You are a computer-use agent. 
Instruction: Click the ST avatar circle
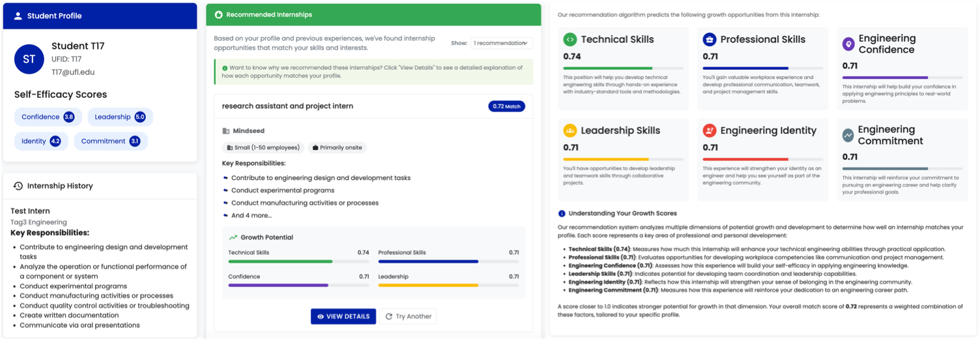(x=29, y=59)
